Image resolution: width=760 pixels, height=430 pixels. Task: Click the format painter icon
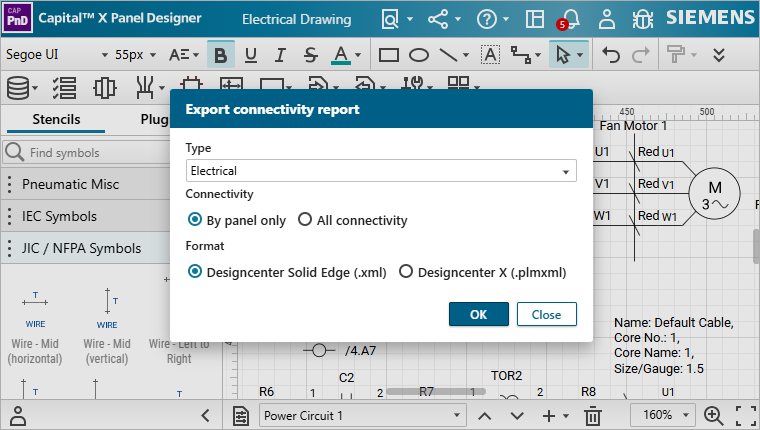[x=676, y=55]
